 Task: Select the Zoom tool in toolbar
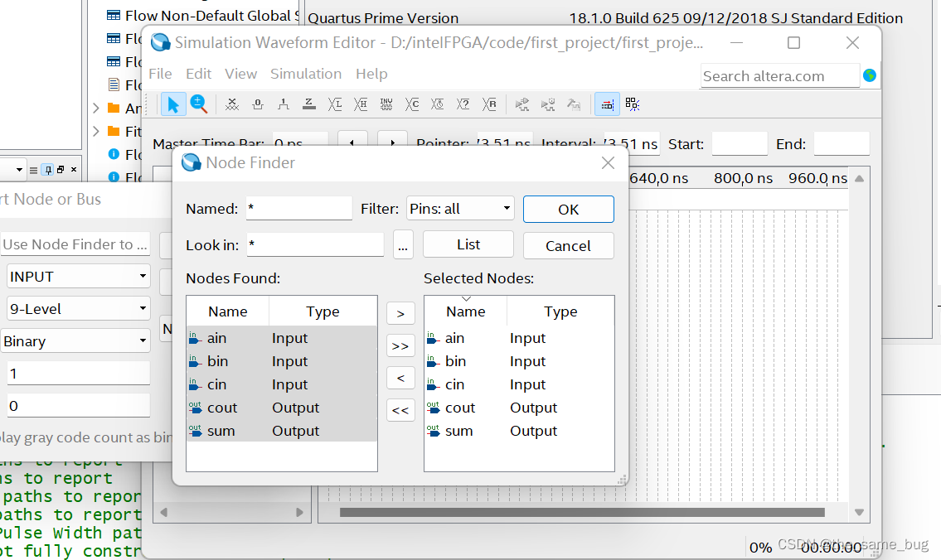(x=199, y=104)
